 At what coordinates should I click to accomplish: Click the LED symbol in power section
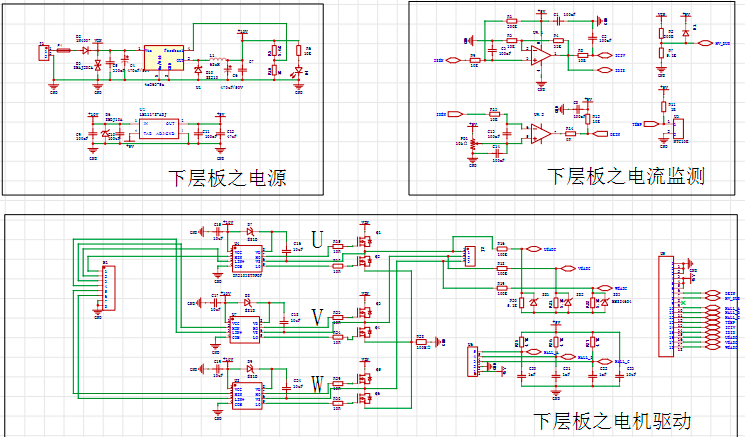pos(297,71)
